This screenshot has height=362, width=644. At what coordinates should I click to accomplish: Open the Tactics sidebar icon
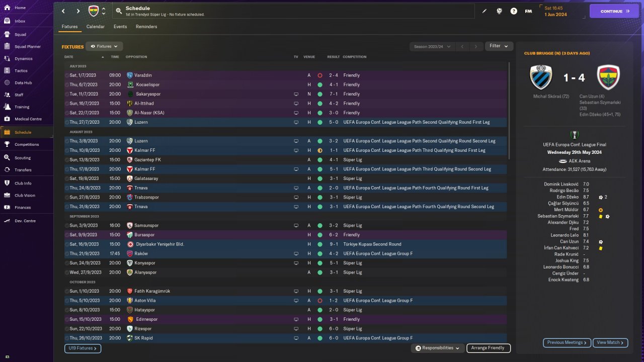7,71
